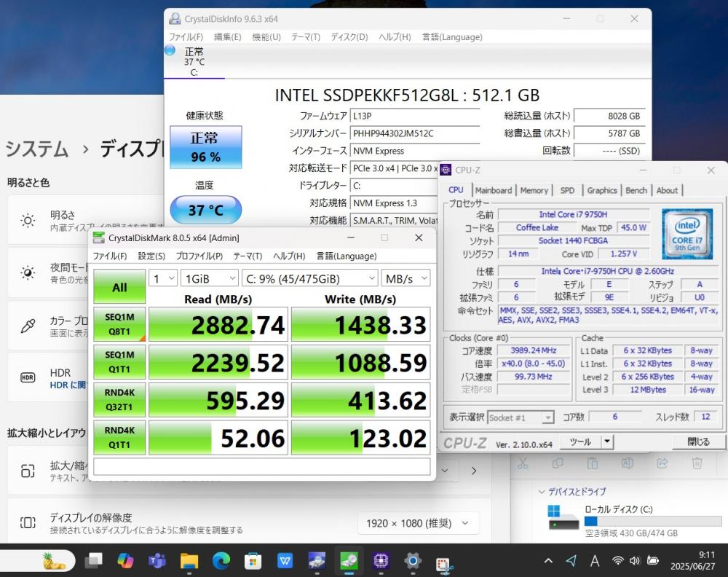Click blue health status orb for drive C:
Screen dimensions: 728x577
pyautogui.click(x=170, y=50)
